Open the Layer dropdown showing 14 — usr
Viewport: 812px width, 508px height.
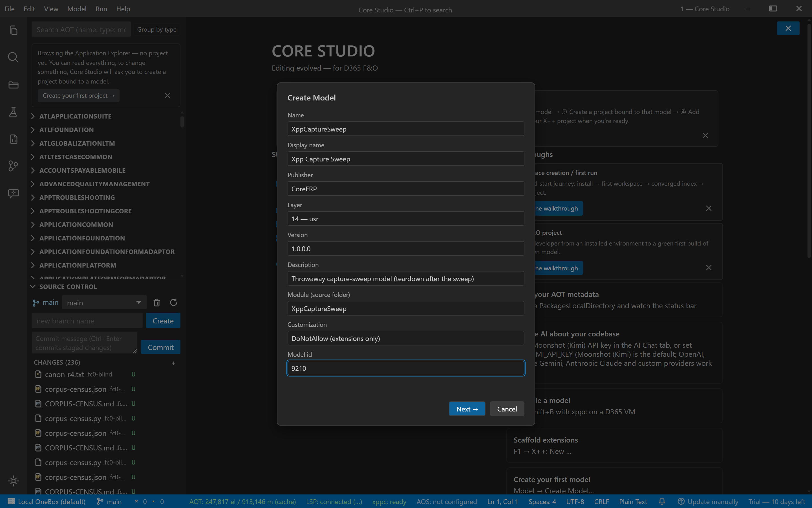tap(406, 218)
